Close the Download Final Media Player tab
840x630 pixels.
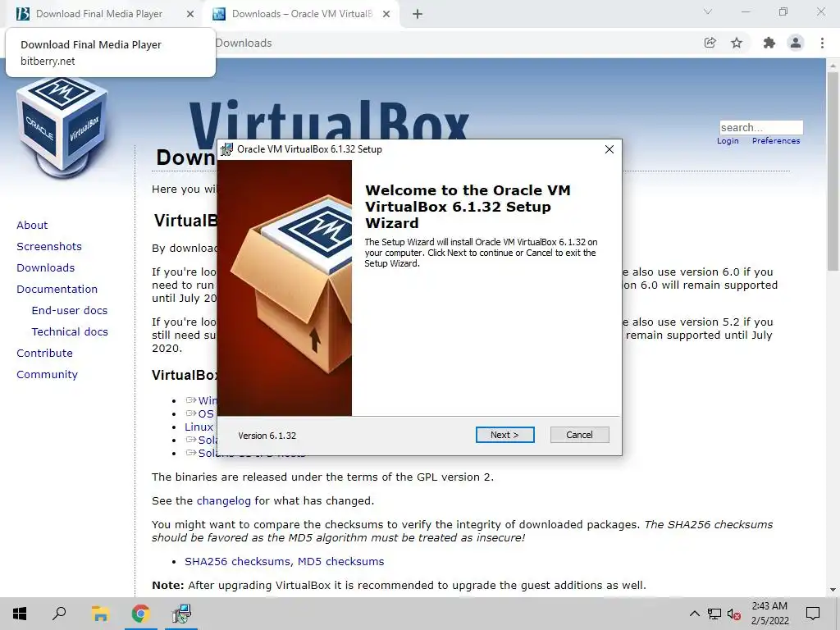coord(190,15)
